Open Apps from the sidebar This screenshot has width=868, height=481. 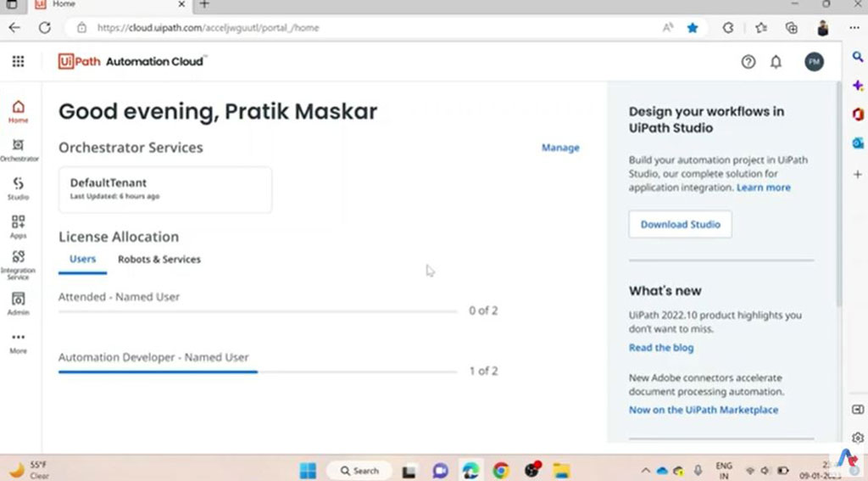tap(19, 227)
